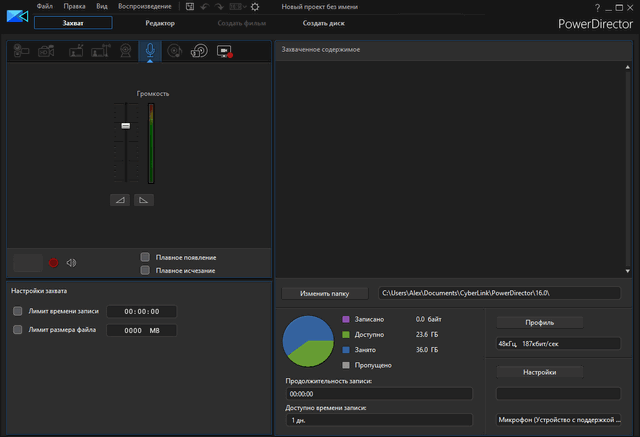Switch to the Редактор tab
This screenshot has height=437, width=640.
[x=160, y=22]
